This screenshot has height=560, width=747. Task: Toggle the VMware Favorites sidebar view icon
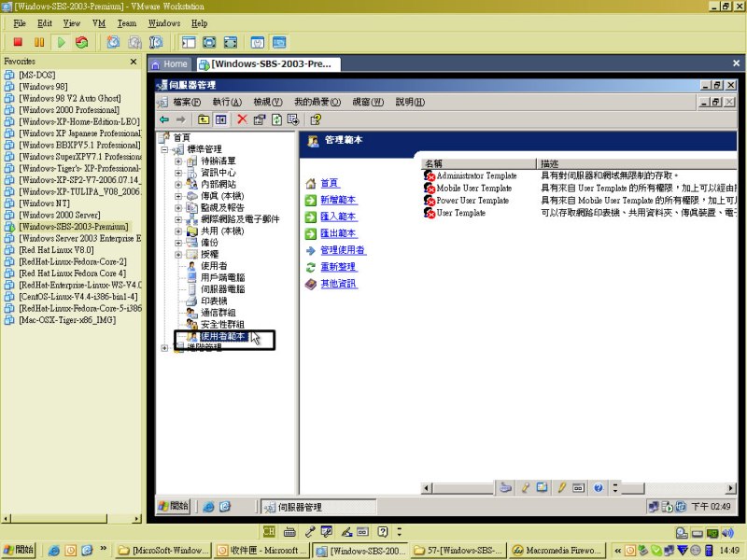click(x=189, y=42)
